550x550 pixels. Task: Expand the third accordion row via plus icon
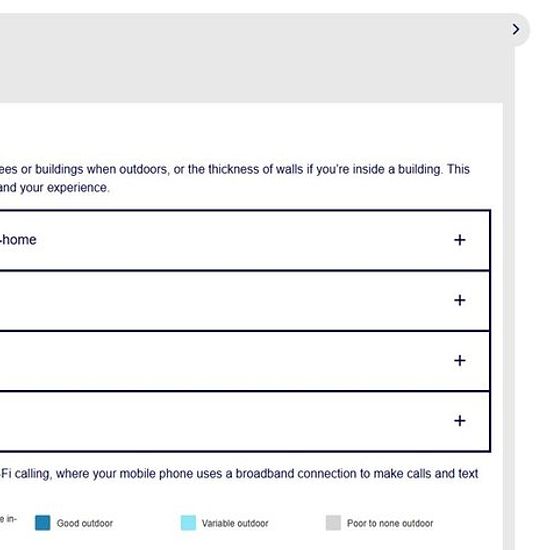460,361
